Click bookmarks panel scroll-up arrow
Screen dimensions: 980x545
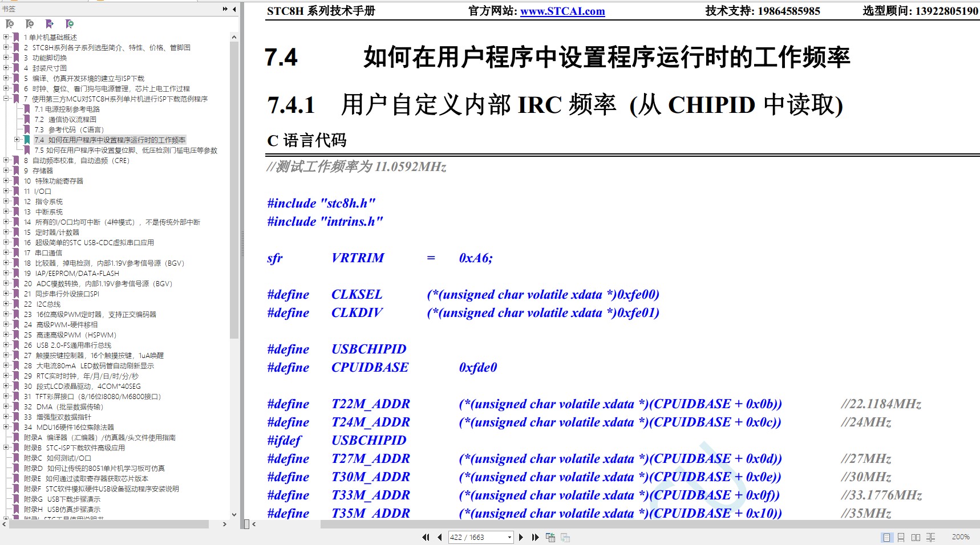[x=234, y=37]
